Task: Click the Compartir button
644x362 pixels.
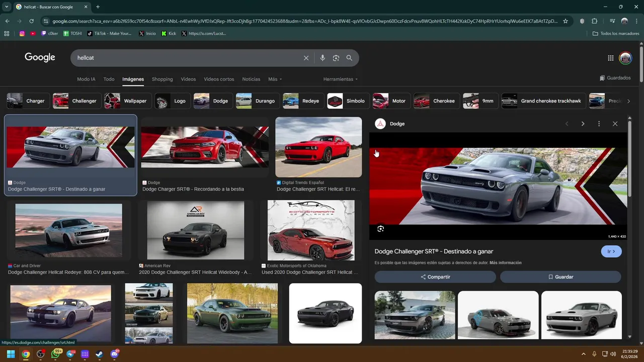Action: point(435,277)
